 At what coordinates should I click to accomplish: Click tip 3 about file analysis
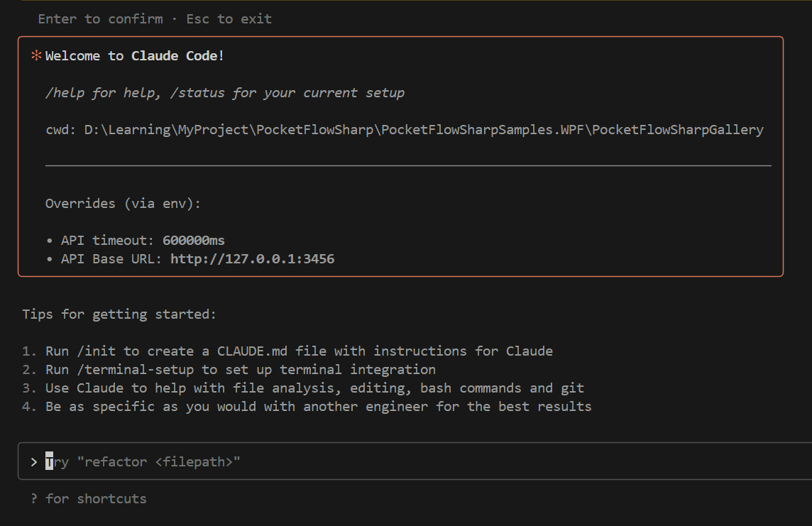pyautogui.click(x=314, y=388)
